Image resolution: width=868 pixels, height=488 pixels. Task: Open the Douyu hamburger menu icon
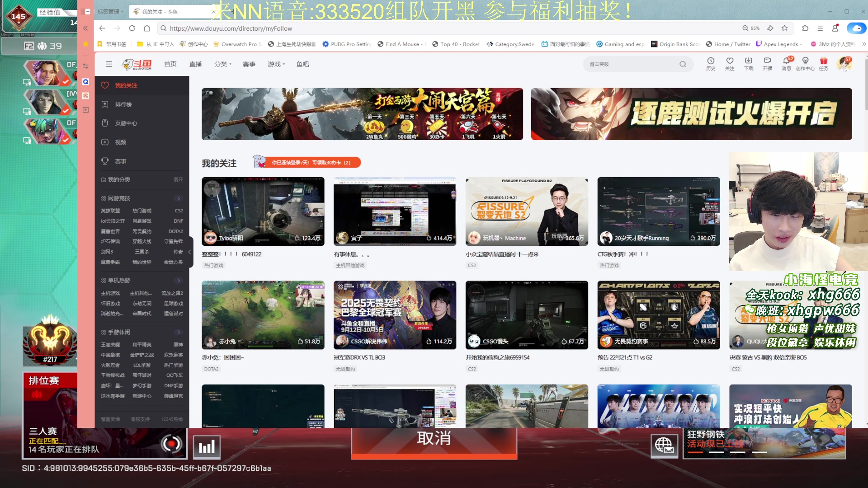[x=109, y=64]
